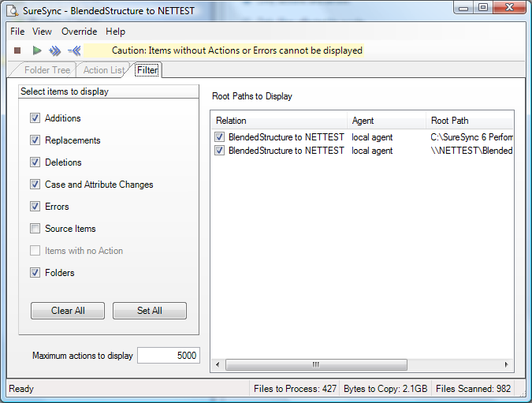The height and width of the screenshot is (403, 532).
Task: Open the Override menu
Action: click(79, 32)
